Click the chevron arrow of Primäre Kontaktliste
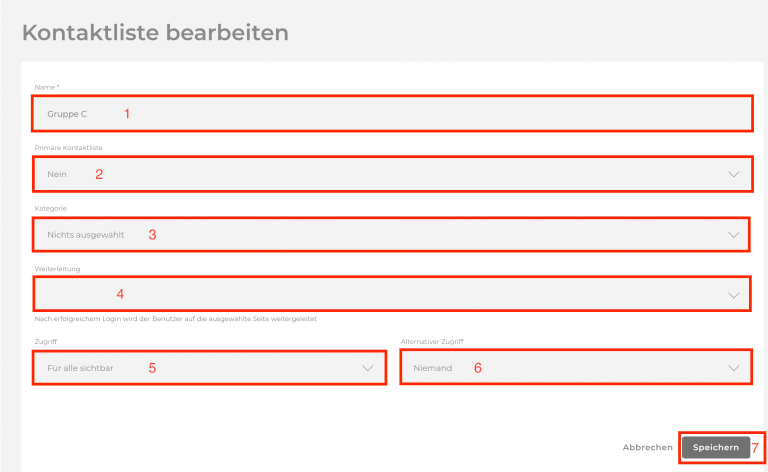 pyautogui.click(x=735, y=174)
